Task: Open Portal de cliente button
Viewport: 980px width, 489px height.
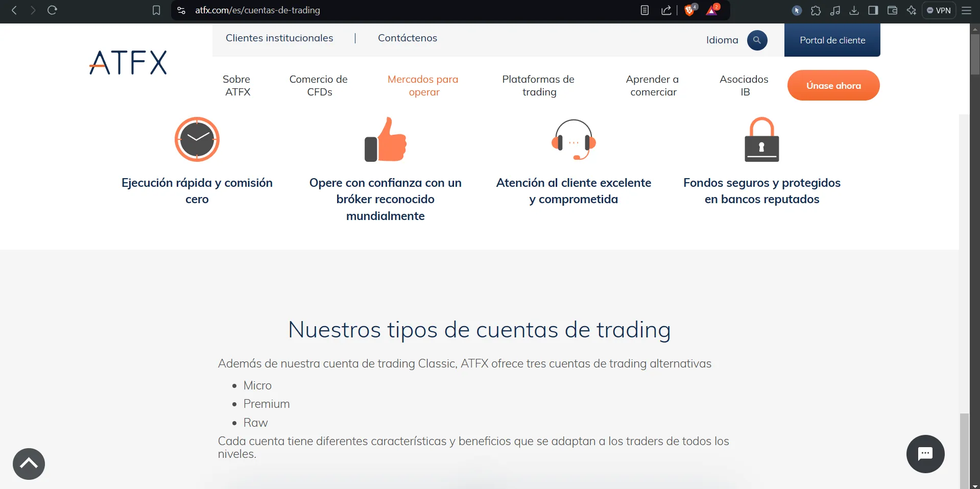Action: (x=832, y=40)
